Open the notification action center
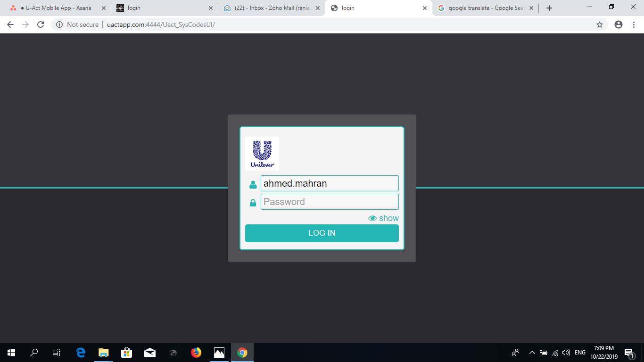The width and height of the screenshot is (644, 362). [x=629, y=353]
